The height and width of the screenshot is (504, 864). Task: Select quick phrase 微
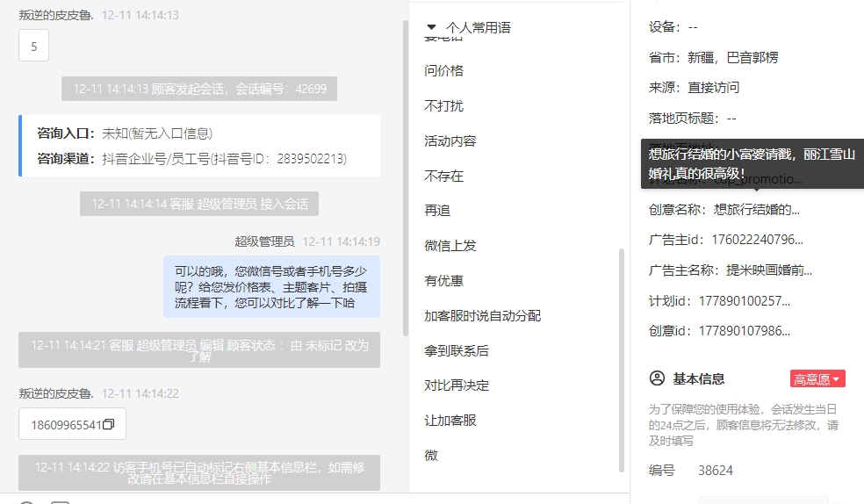tap(431, 456)
